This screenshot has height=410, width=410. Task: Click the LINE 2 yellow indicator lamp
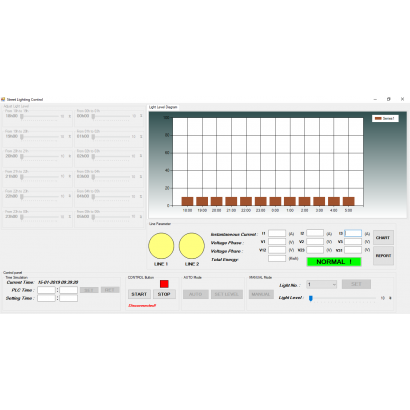click(192, 246)
